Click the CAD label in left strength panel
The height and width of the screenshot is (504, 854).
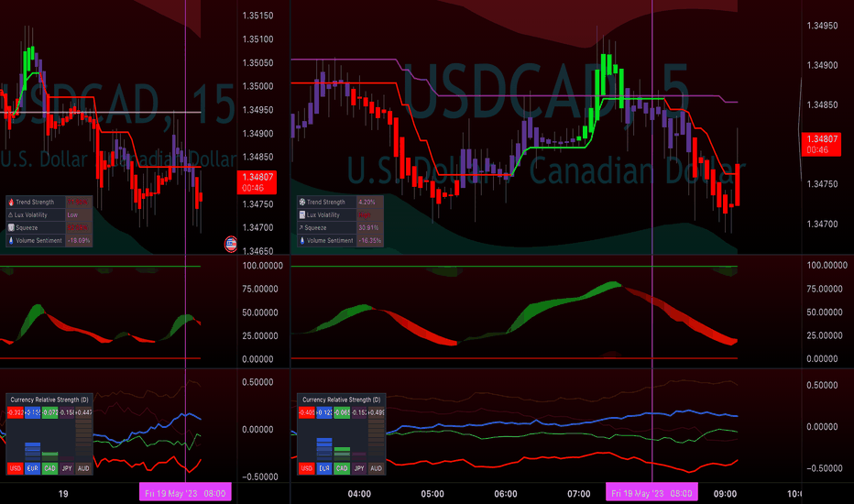[49, 468]
